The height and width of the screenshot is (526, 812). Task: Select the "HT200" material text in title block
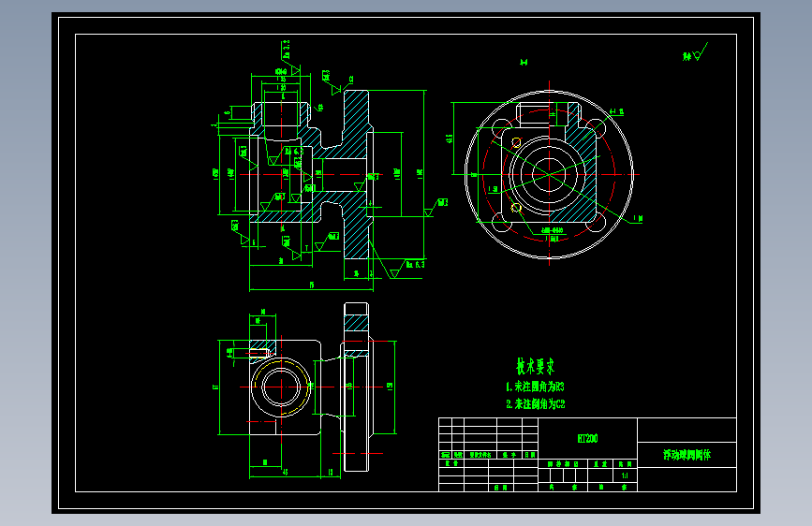tap(588, 439)
